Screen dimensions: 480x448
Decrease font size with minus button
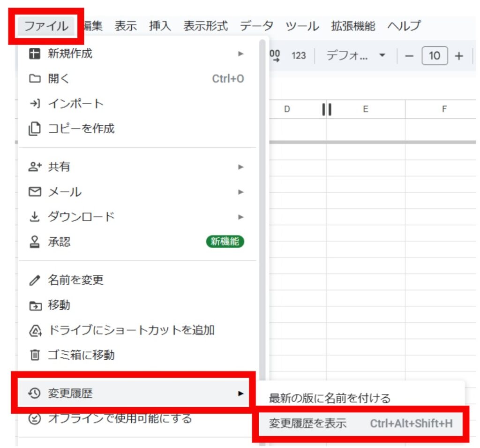point(409,56)
